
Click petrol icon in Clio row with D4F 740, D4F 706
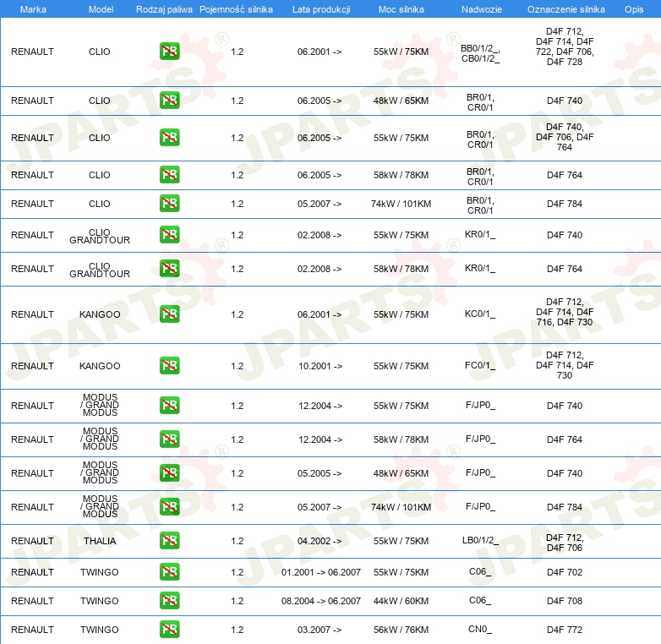tap(169, 138)
